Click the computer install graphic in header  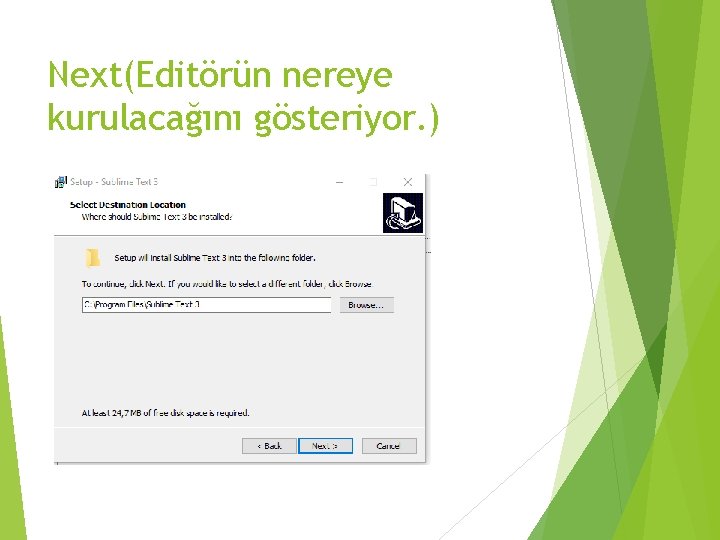pyautogui.click(x=403, y=213)
